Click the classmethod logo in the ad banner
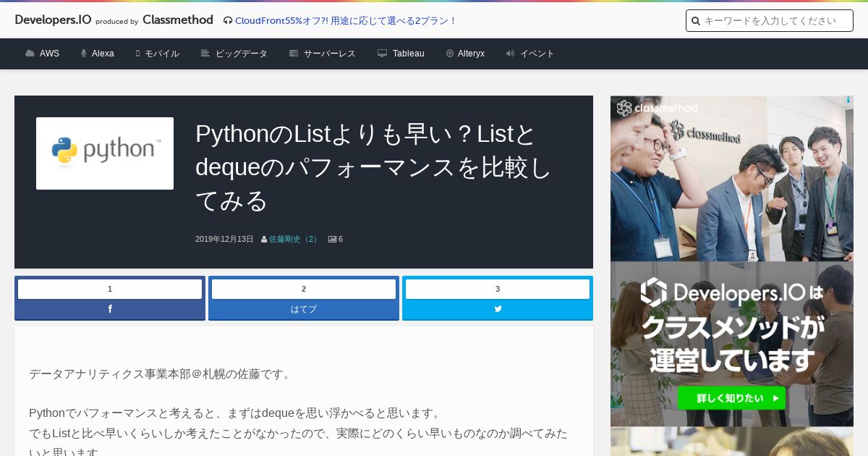The width and height of the screenshot is (868, 456). pyautogui.click(x=658, y=109)
